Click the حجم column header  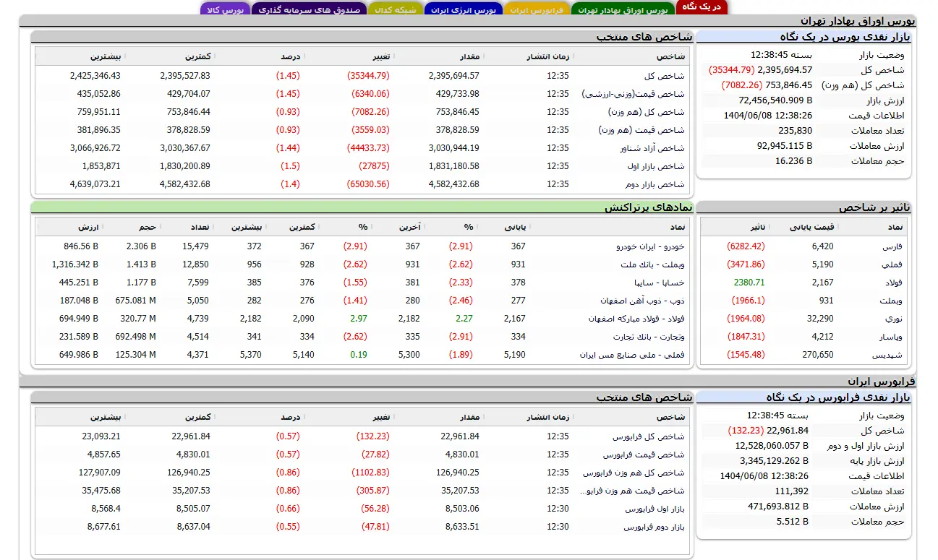[x=148, y=227]
